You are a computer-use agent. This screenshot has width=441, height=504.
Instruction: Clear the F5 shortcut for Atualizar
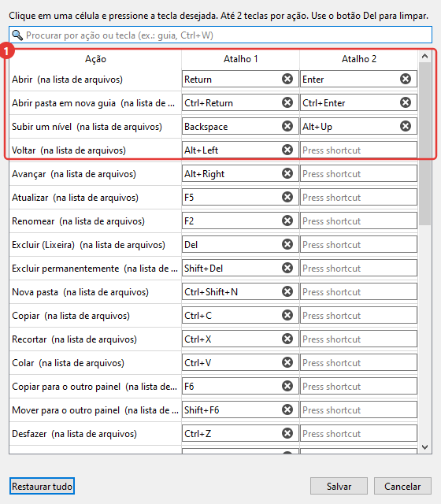coord(287,197)
